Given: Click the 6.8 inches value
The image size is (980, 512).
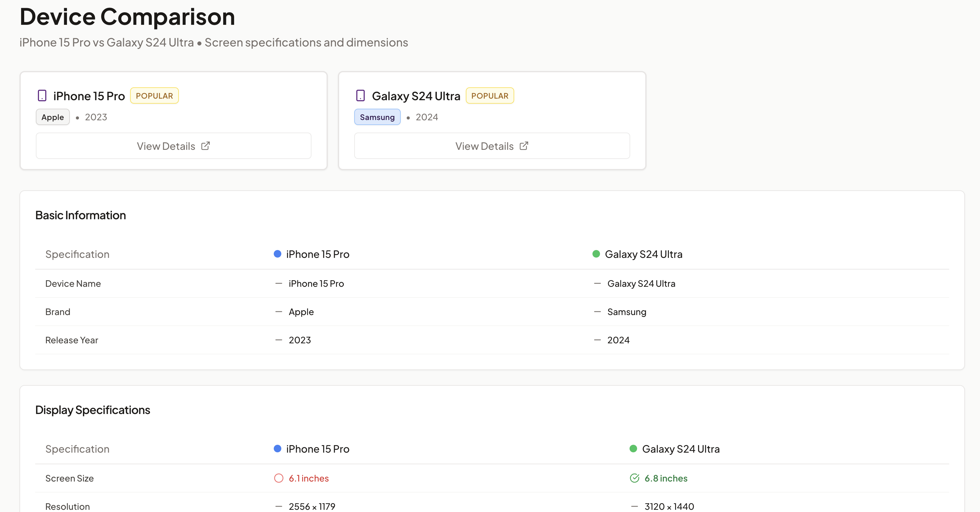Looking at the screenshot, I should 666,478.
